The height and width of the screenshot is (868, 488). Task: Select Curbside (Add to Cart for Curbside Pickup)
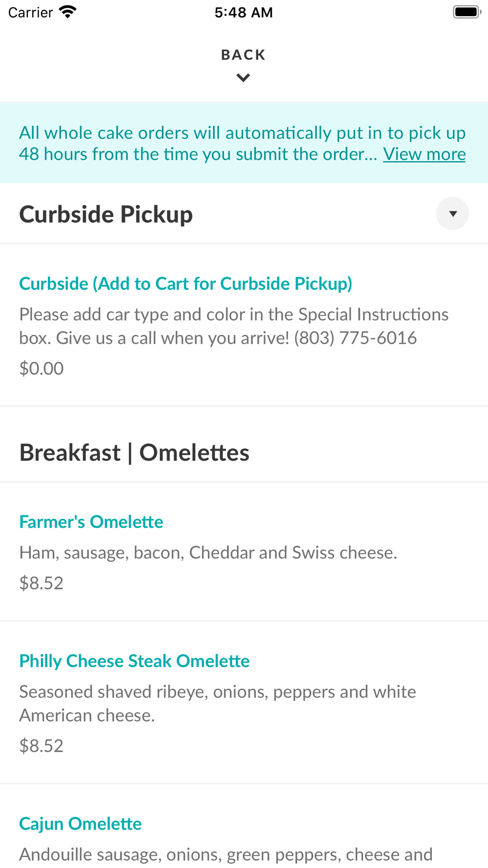pyautogui.click(x=185, y=284)
